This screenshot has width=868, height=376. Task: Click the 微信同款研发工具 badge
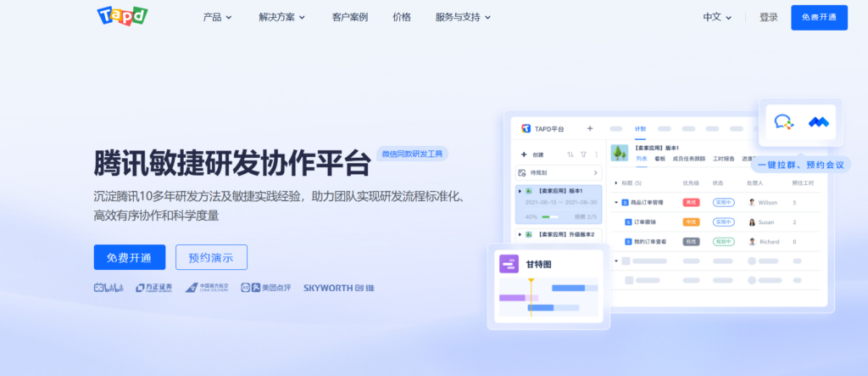413,154
